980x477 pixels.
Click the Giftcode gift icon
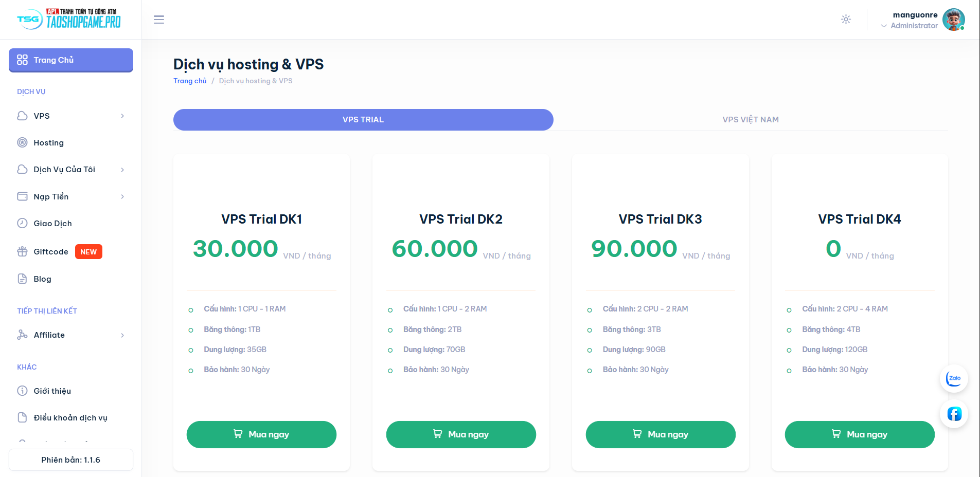(22, 252)
